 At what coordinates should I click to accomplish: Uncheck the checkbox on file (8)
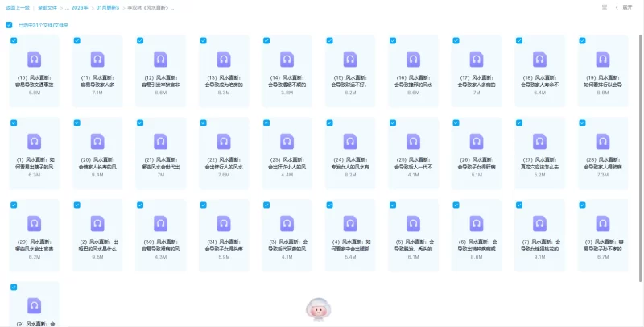click(582, 205)
